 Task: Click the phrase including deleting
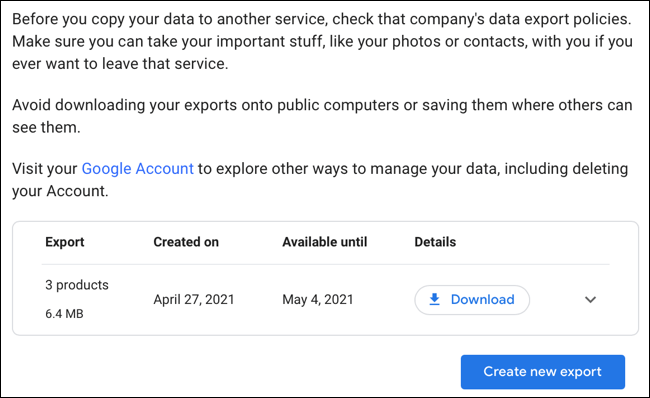[566, 169]
